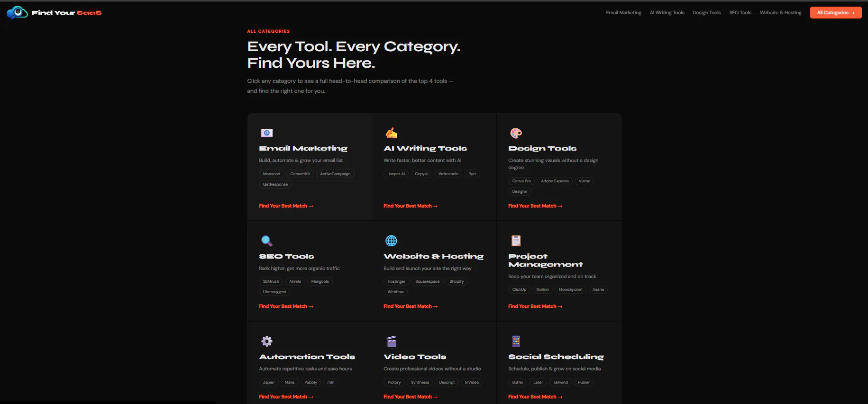Click the Notion tag
Image resolution: width=868 pixels, height=404 pixels.
(543, 289)
